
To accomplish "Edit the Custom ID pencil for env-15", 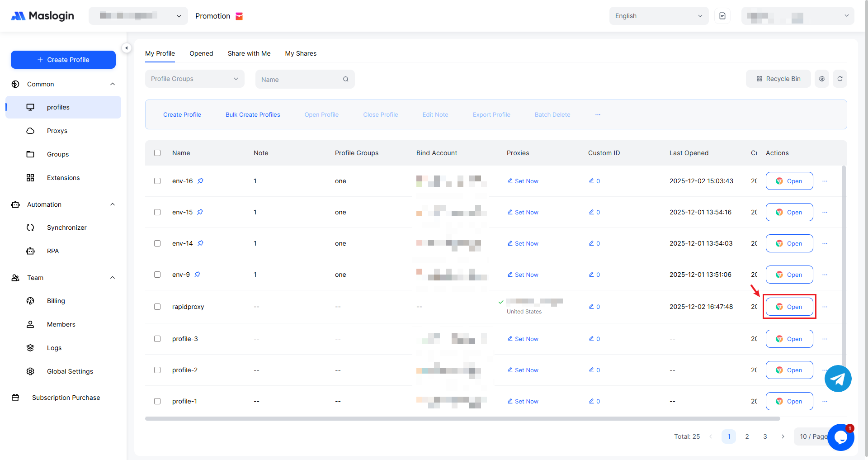I will pyautogui.click(x=591, y=212).
